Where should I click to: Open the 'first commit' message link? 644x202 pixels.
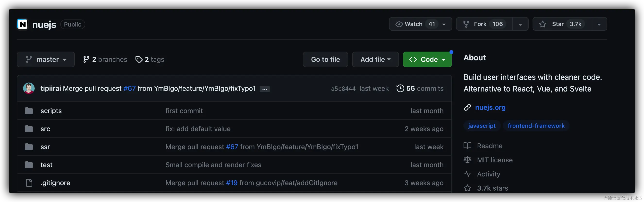[x=184, y=111]
